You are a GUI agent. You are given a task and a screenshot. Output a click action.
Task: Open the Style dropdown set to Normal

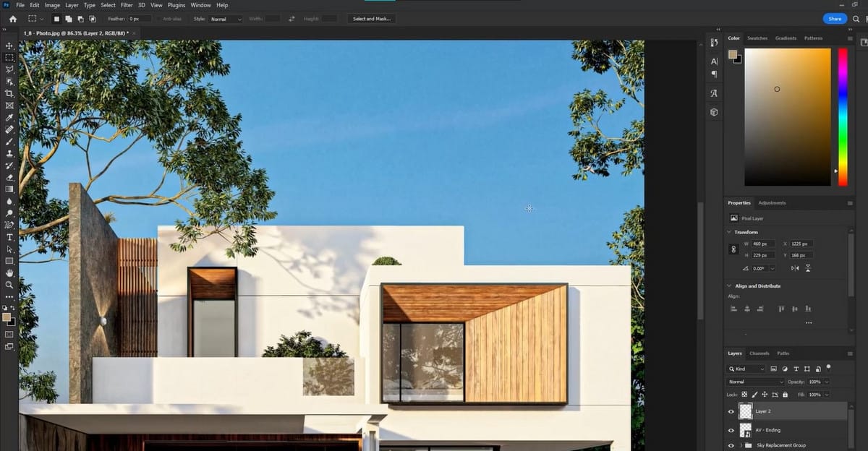click(226, 19)
